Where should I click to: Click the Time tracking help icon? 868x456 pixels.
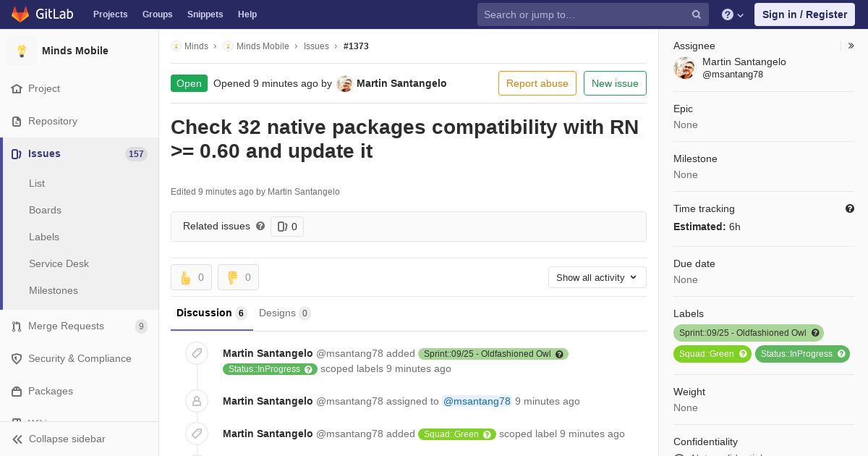pos(850,208)
